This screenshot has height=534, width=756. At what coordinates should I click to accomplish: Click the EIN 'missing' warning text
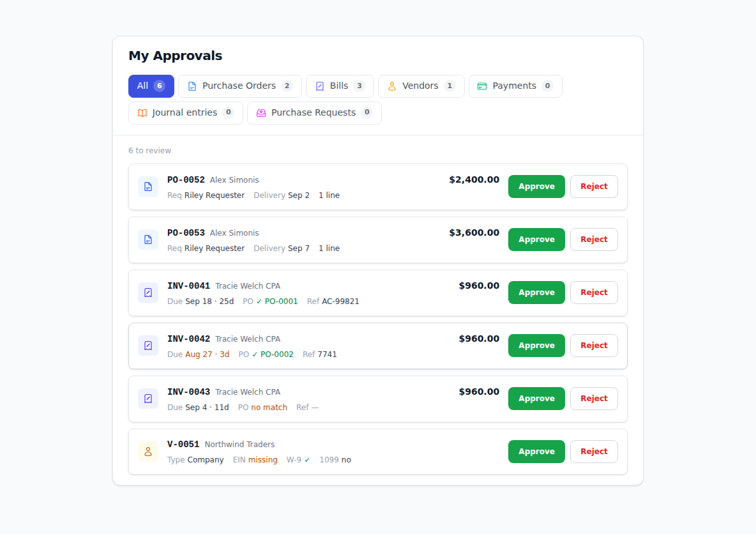(263, 460)
